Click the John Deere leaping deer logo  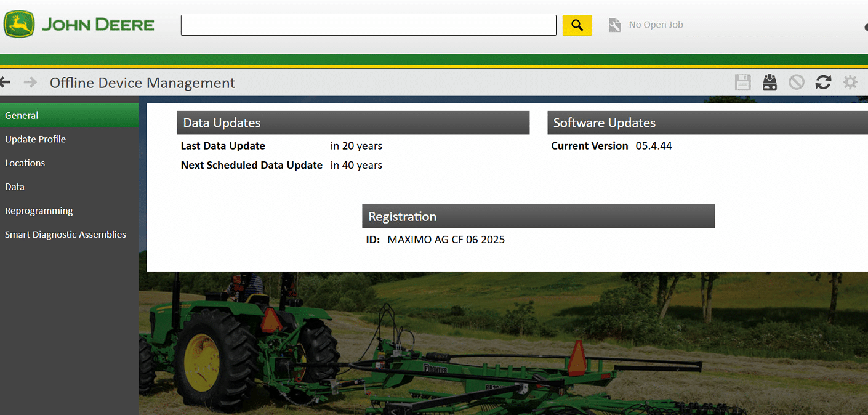tap(19, 25)
